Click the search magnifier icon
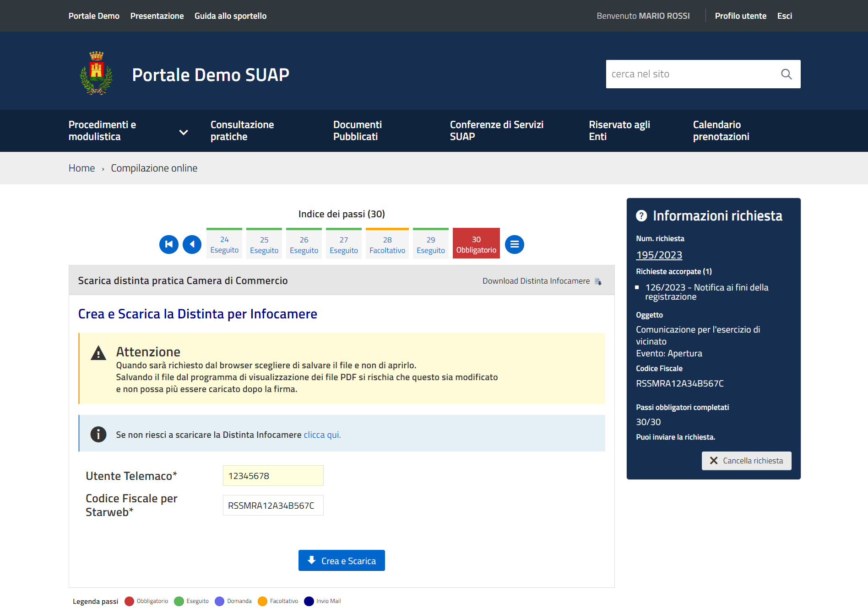The image size is (868, 613). 786,74
